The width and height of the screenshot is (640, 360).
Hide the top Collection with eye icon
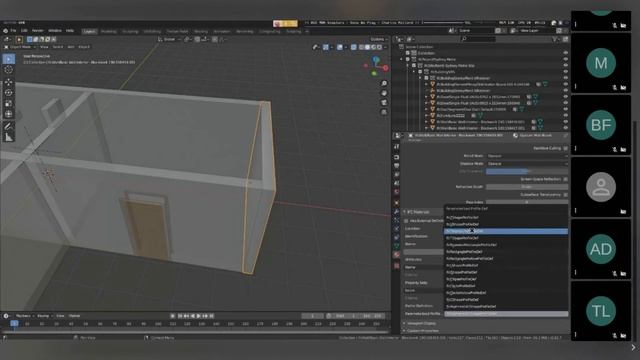[565, 53]
